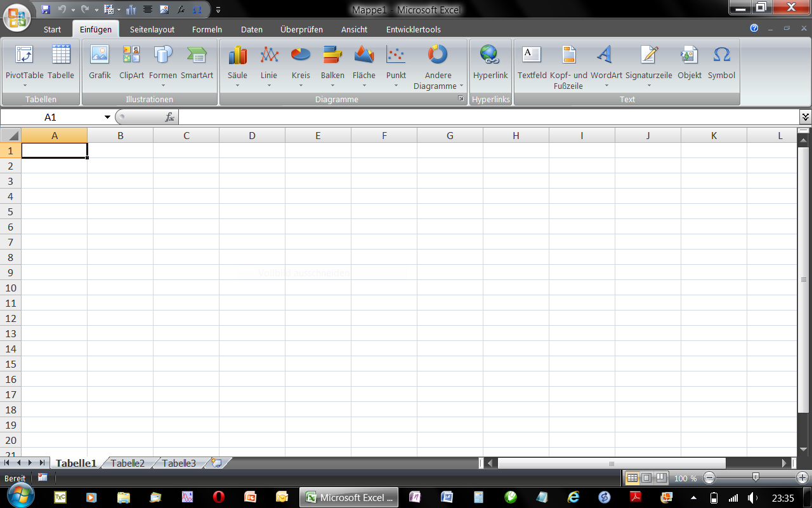The image size is (812, 508).
Task: Customize Quick Access toolbar dropdown arrow
Action: (x=218, y=10)
